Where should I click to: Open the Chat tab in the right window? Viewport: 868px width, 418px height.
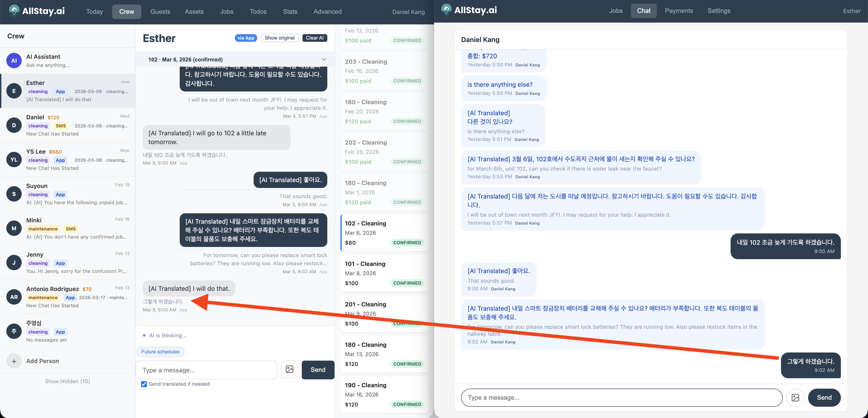[644, 10]
